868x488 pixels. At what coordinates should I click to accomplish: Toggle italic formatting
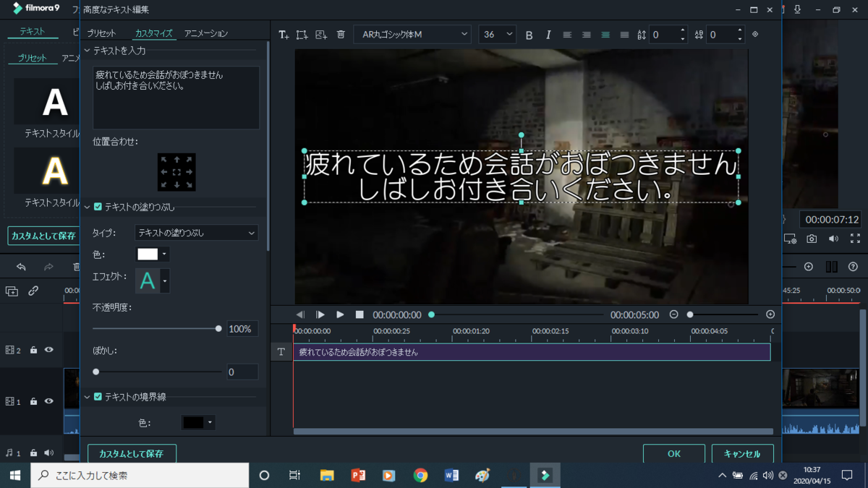(x=548, y=35)
